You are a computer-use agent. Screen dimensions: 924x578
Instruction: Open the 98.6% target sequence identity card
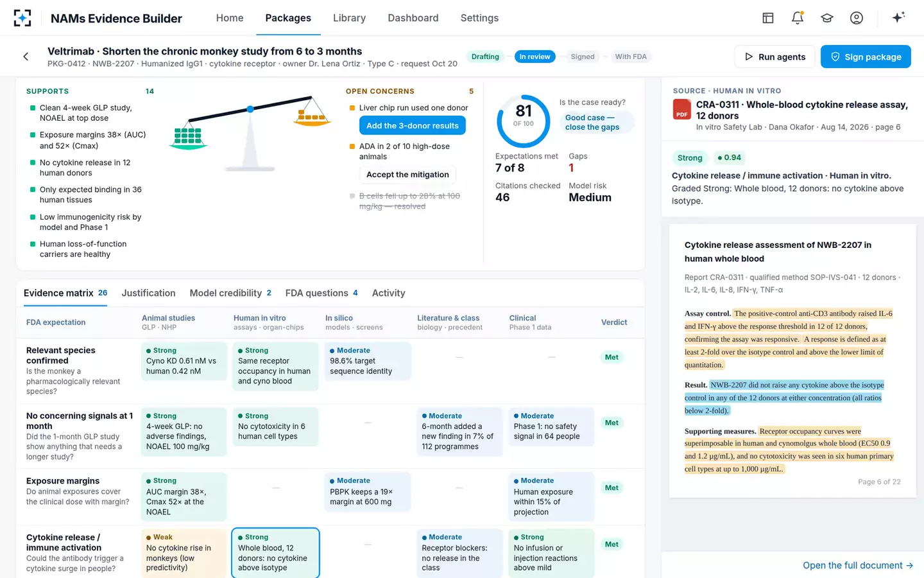368,361
